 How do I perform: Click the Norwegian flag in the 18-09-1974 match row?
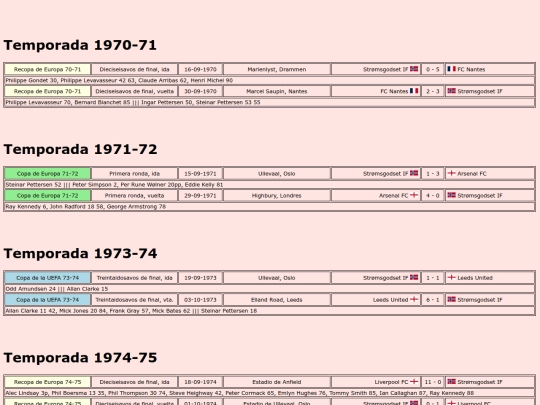451,382
